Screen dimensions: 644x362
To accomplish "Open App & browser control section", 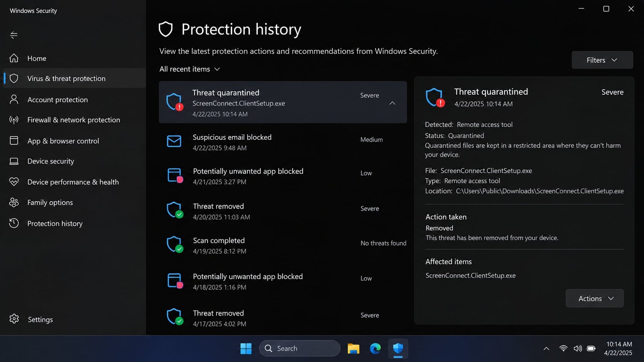I will point(74,141).
